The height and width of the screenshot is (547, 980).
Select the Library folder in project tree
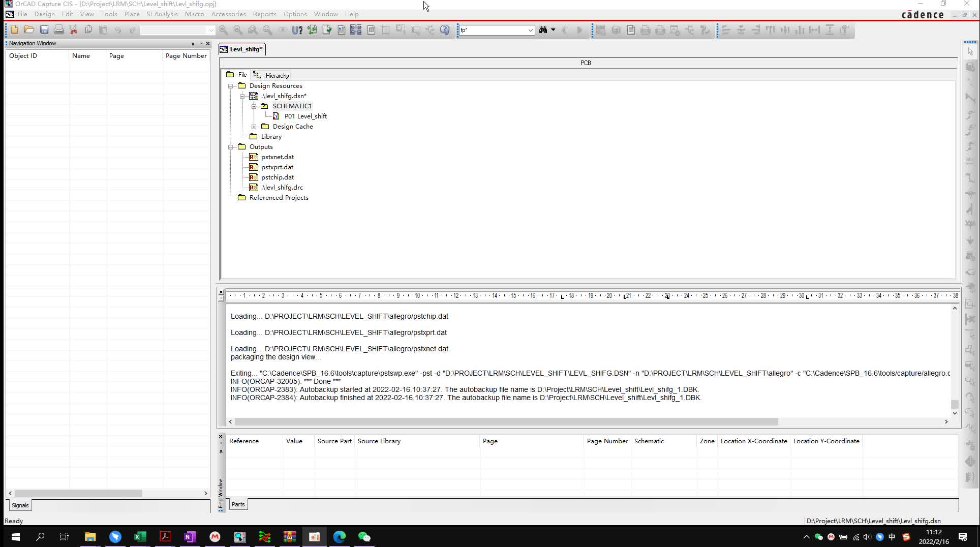pyautogui.click(x=271, y=137)
